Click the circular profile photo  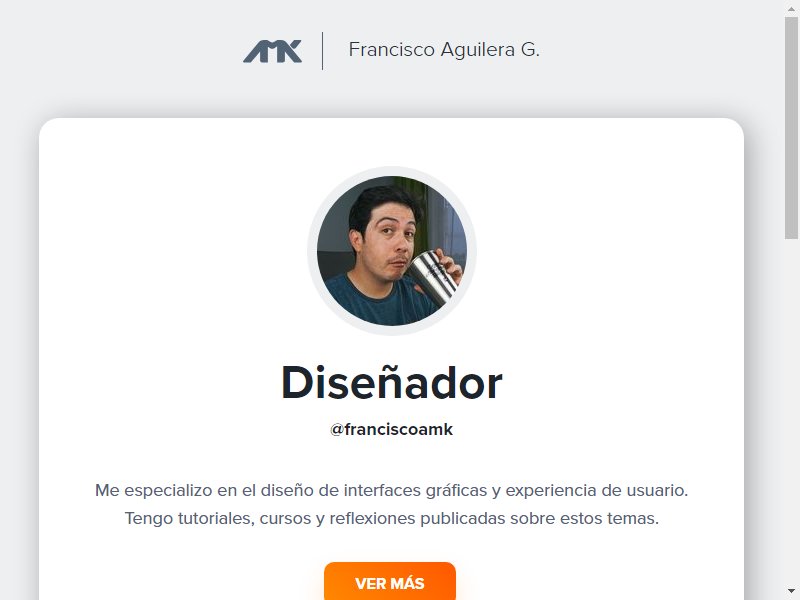(392, 251)
